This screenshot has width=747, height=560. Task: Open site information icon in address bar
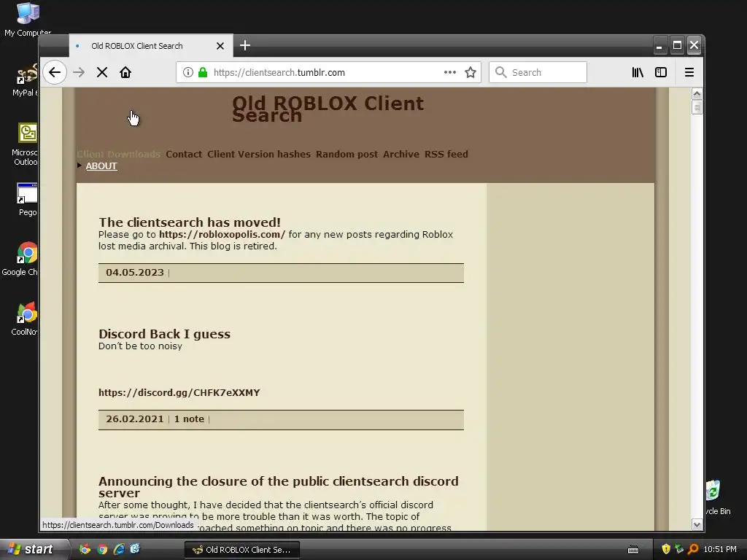(188, 72)
